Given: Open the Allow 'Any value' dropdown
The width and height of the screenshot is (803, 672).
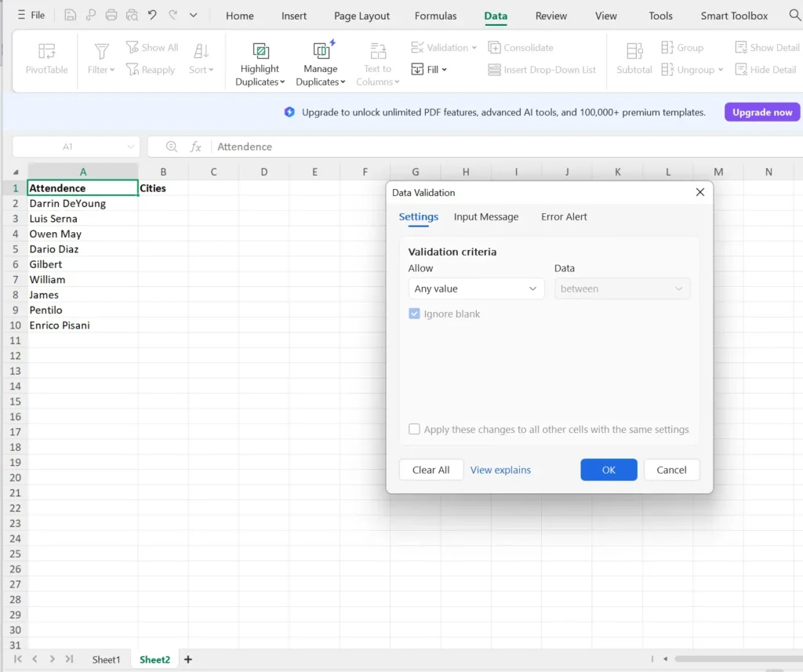Looking at the screenshot, I should (x=476, y=289).
